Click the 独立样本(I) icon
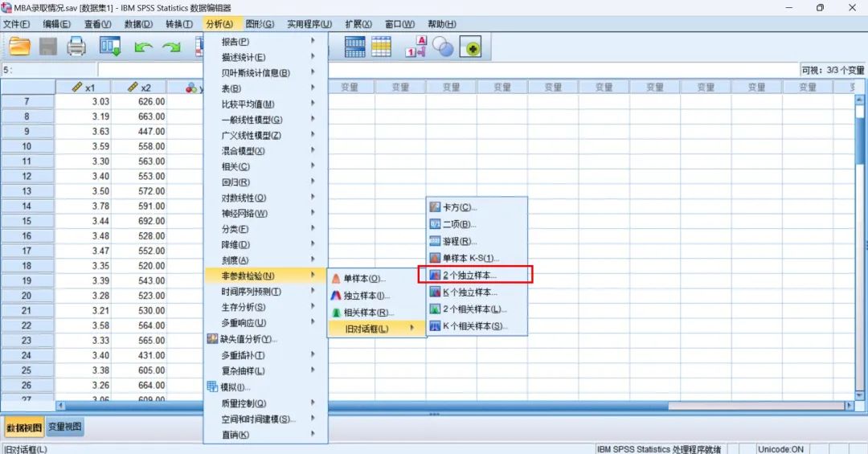Screen dimensions: 868x454 coord(335,296)
